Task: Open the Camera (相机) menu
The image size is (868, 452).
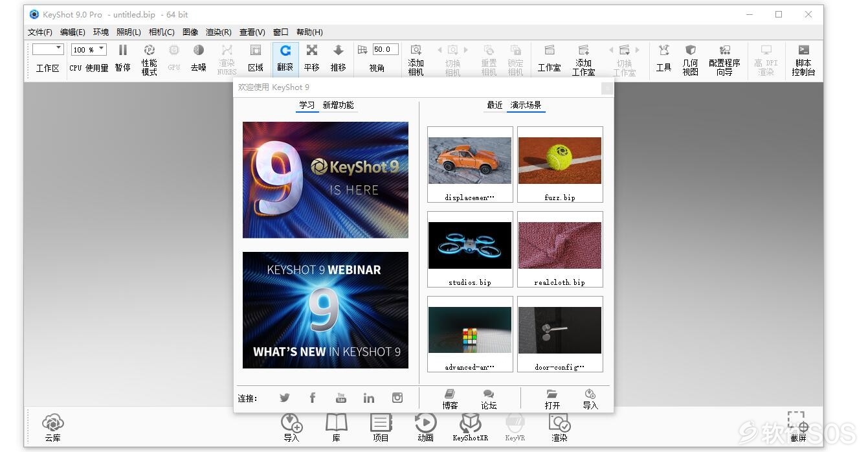Action: [x=162, y=32]
